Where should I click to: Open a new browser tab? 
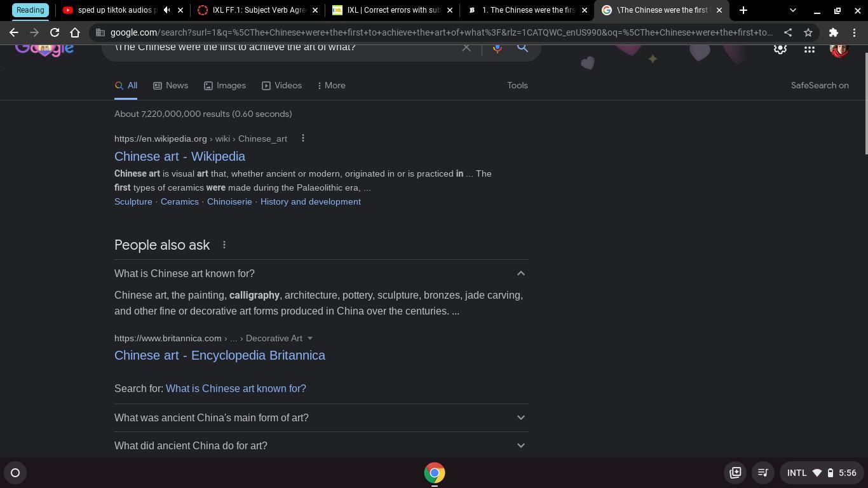pyautogui.click(x=743, y=10)
